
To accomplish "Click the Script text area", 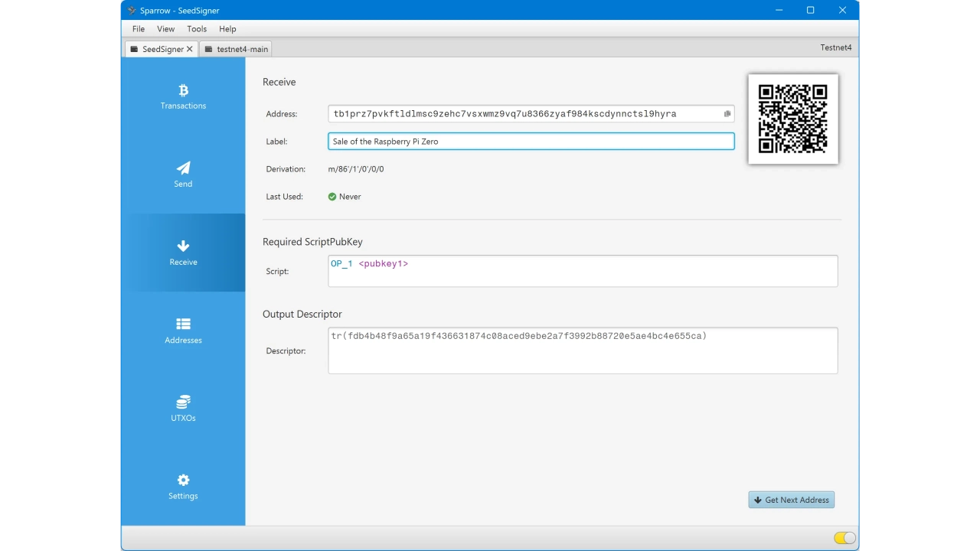I will click(582, 271).
